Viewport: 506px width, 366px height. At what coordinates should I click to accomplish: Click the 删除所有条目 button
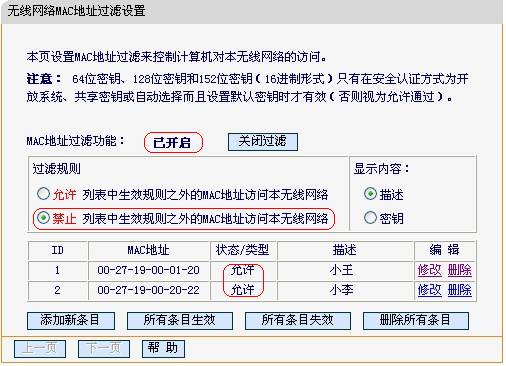(416, 321)
